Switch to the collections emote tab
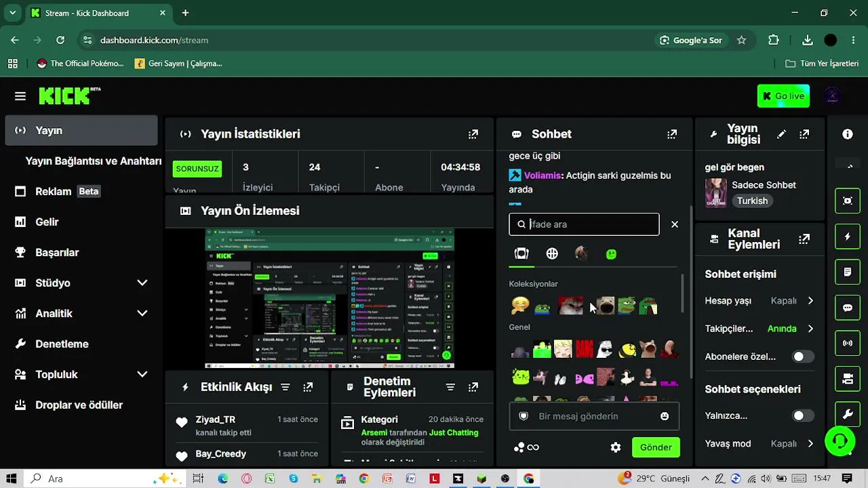The height and width of the screenshot is (488, 868). point(521,253)
